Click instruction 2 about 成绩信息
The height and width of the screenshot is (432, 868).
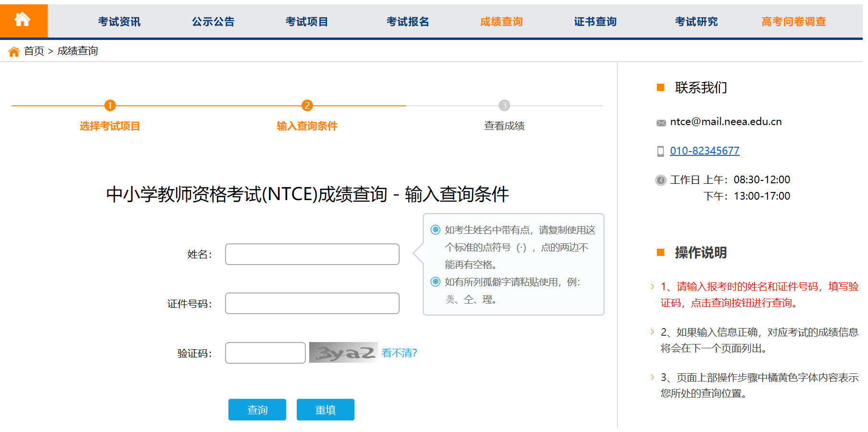pyautogui.click(x=759, y=340)
